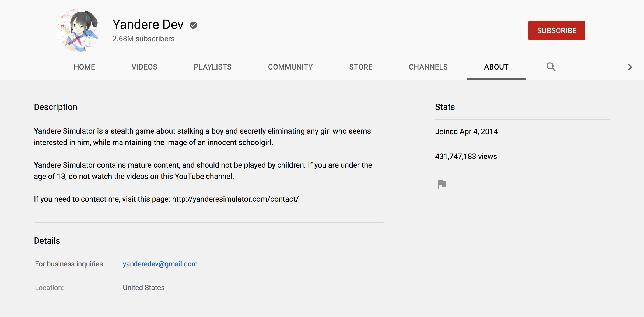Click the 431,747,183 views stat
Image resolution: width=644 pixels, height=317 pixels.
(466, 156)
